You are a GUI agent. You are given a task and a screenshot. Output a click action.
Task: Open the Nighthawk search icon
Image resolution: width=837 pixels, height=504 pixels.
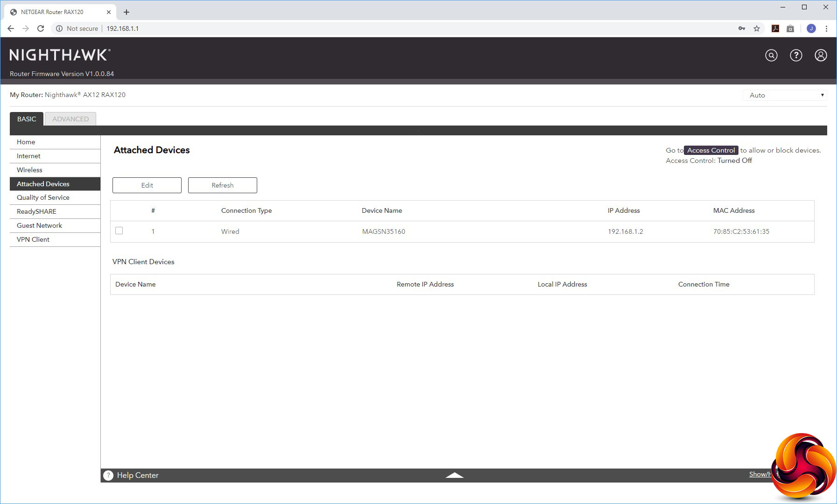click(x=771, y=56)
